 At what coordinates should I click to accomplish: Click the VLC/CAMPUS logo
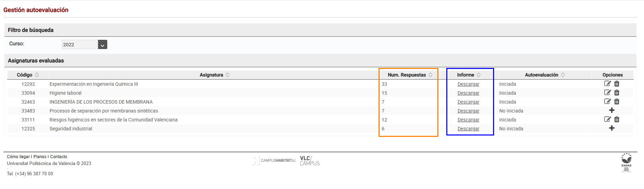click(310, 161)
